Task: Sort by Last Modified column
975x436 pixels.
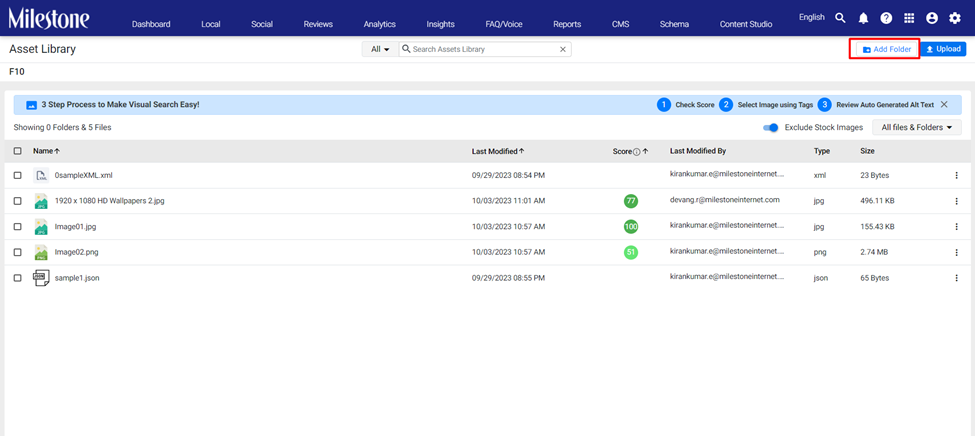Action: [x=497, y=151]
